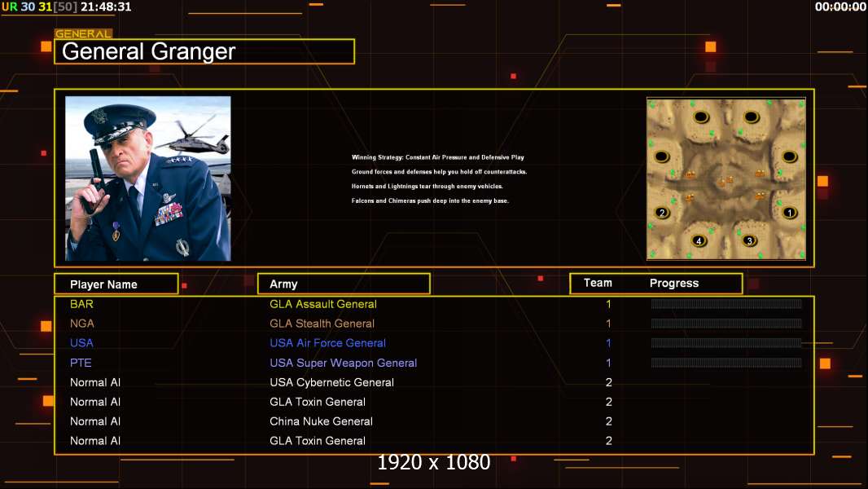Click the Player Name column header
The image size is (868, 489).
click(x=116, y=284)
